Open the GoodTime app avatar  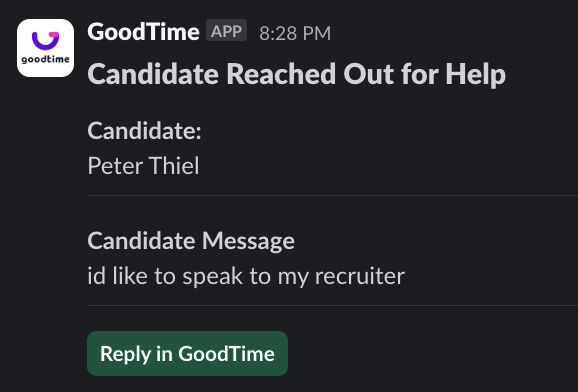45,48
